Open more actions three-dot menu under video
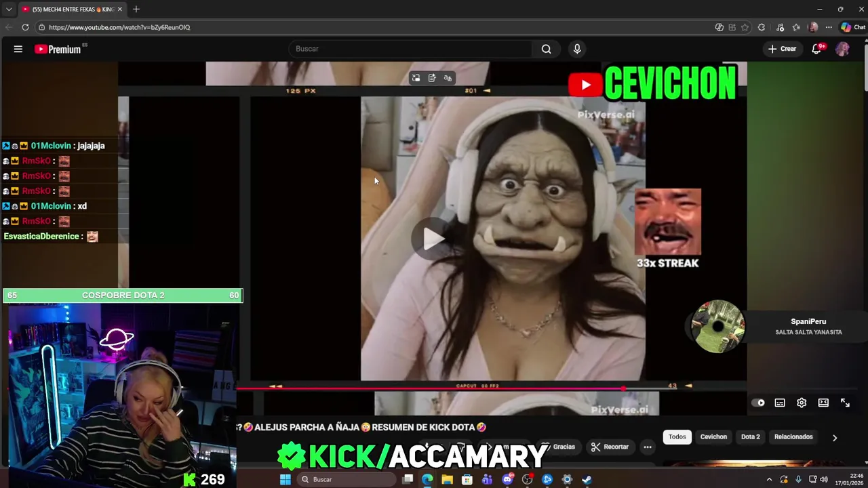Screen dimensions: 868x488 [648, 447]
